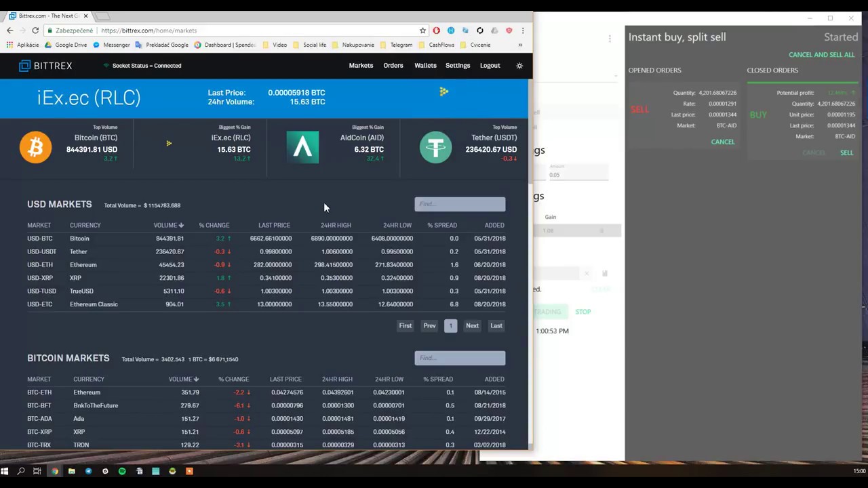Open File Explorer from the taskbar

(x=71, y=471)
